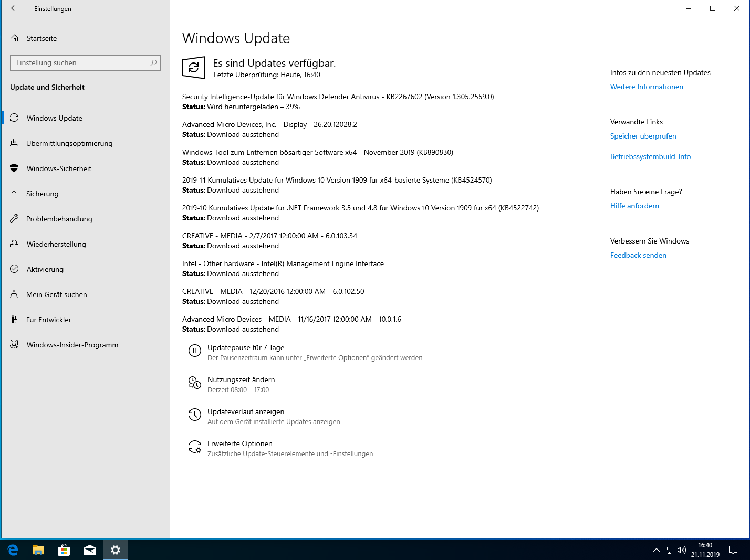This screenshot has width=750, height=560.
Task: Click the Windows Update sync icon in sidebar
Action: [14, 118]
